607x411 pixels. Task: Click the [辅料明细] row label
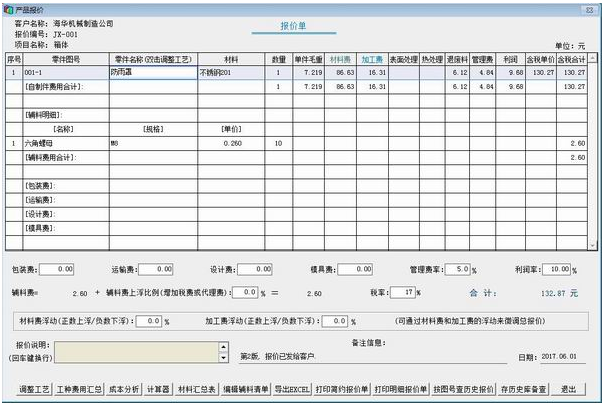coord(44,115)
